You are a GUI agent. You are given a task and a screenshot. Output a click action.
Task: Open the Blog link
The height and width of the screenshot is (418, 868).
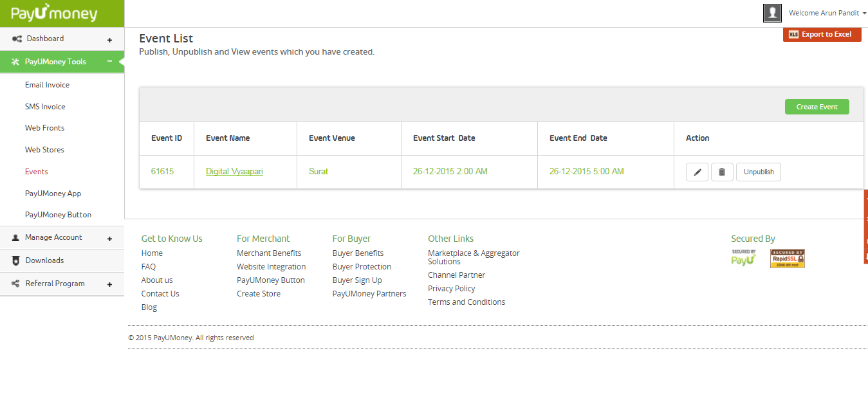tap(149, 307)
